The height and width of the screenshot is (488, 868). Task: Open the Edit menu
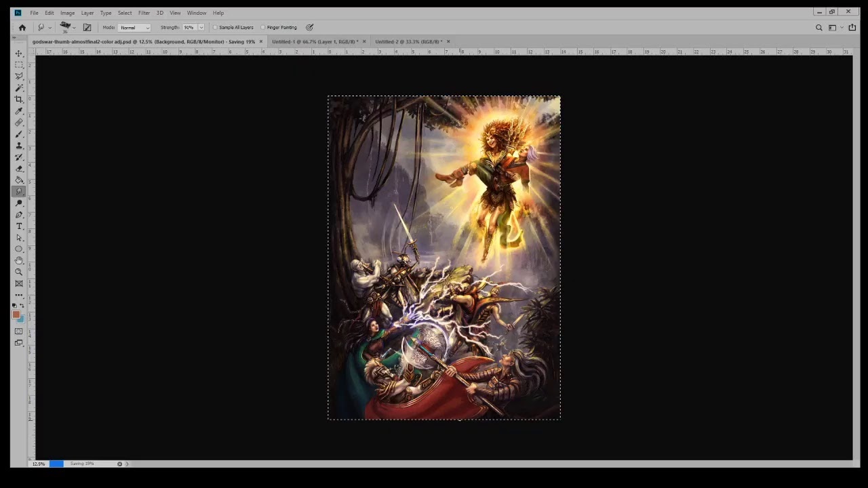coord(50,13)
